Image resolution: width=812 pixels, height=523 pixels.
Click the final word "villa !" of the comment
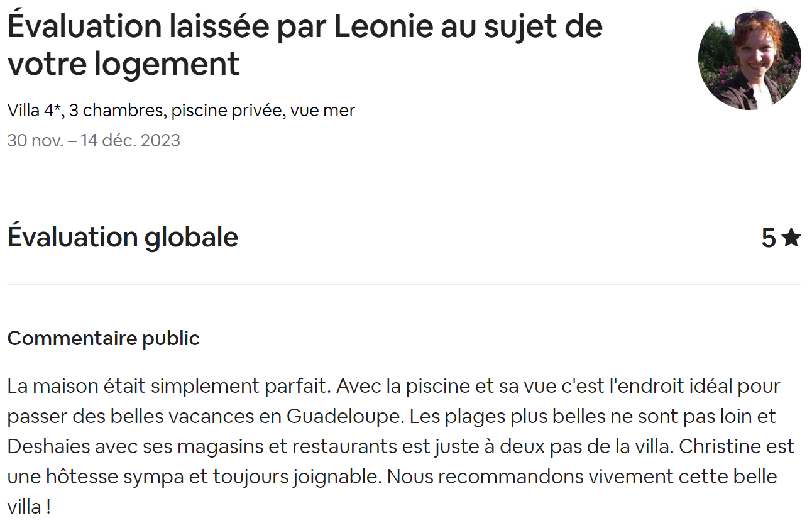coord(29,507)
